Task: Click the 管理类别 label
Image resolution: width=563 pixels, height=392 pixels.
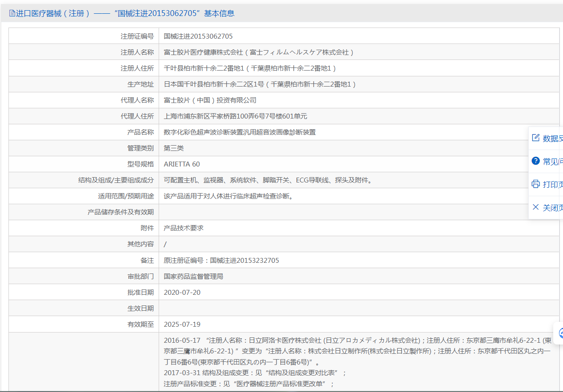Action: [141, 148]
